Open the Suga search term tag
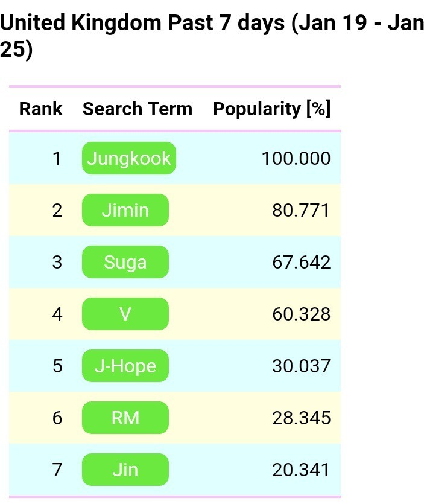This screenshot has height=504, width=424. [x=125, y=263]
